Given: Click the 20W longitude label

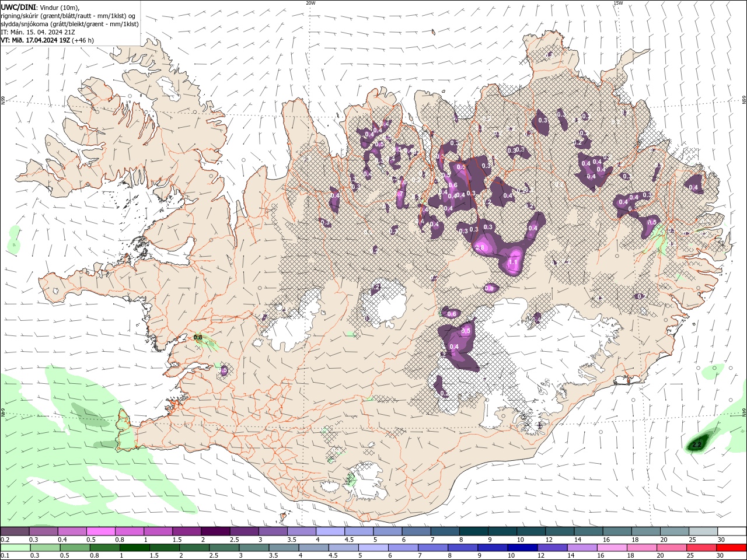Looking at the screenshot, I should 310,3.
